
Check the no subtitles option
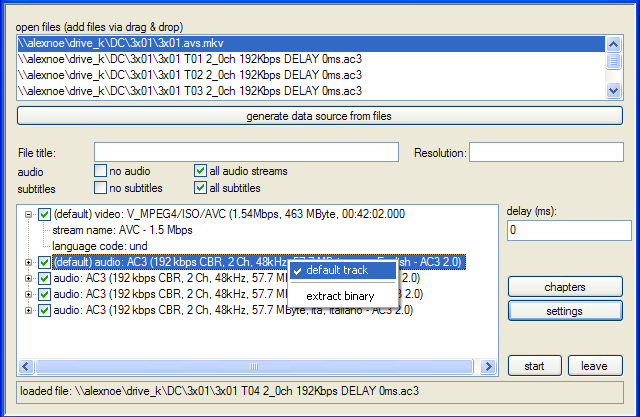pyautogui.click(x=100, y=187)
